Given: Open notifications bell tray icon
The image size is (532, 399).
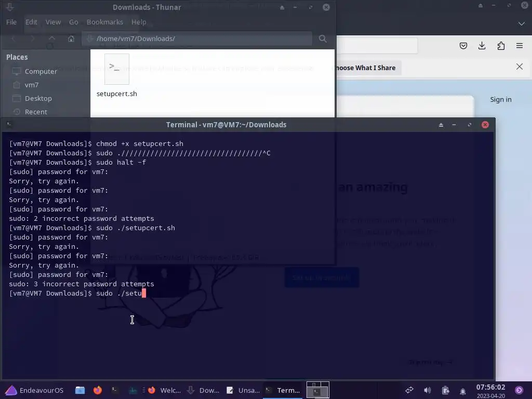Looking at the screenshot, I should 463,391.
